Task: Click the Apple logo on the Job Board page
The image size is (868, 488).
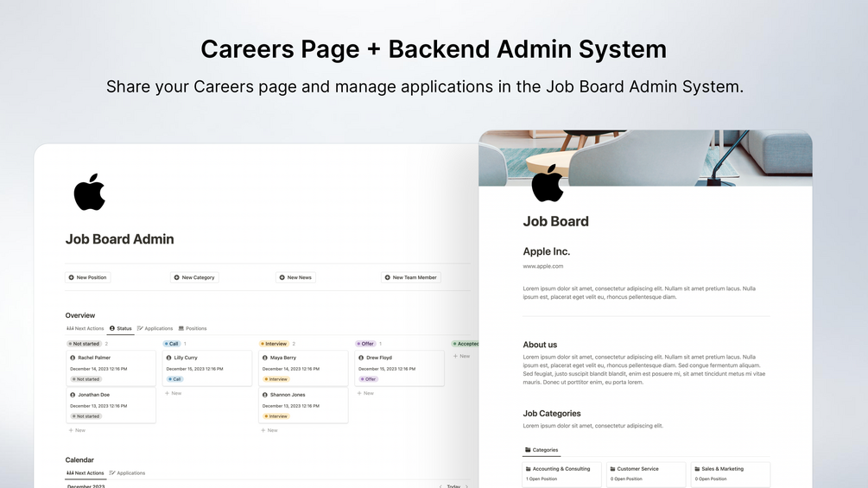Action: [x=548, y=183]
